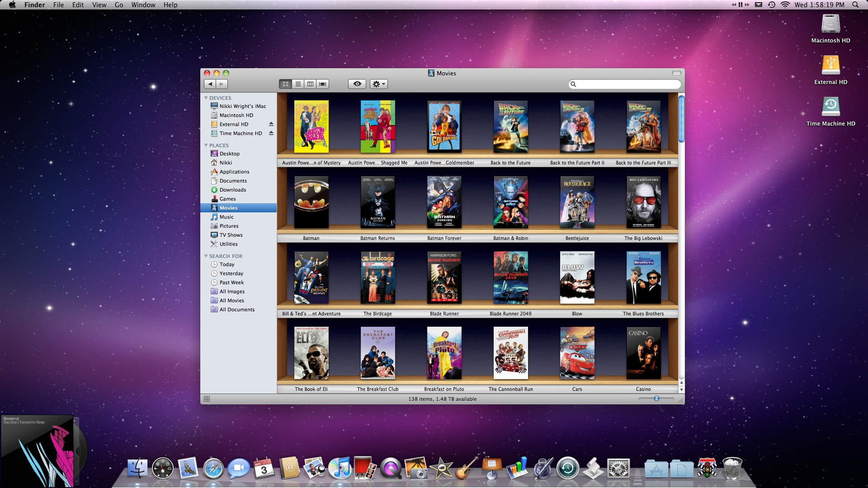The height and width of the screenshot is (488, 868).
Task: Click the Quick Look eye button
Action: 357,84
